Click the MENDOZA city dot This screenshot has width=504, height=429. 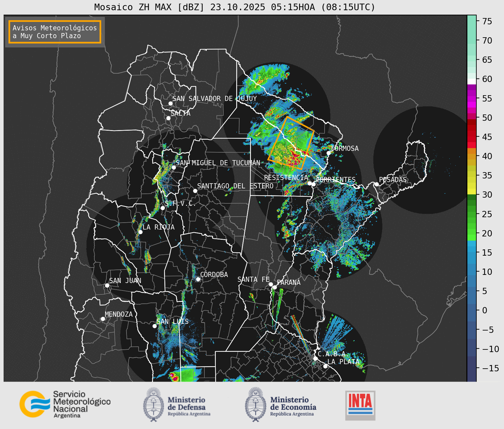(103, 319)
